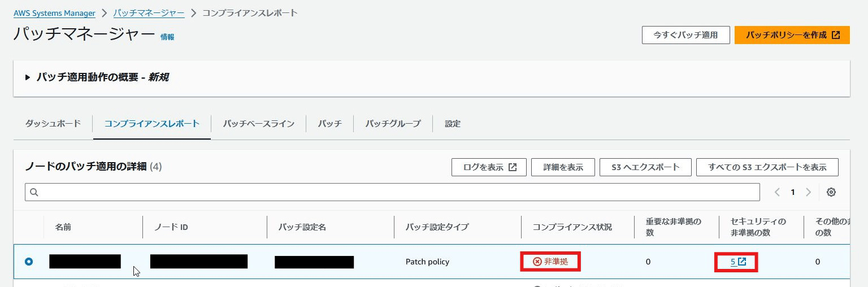Viewport: 868px width, 287px height.
Task: Click the セキュリティの非準拠の数 column header
Action: point(758,227)
